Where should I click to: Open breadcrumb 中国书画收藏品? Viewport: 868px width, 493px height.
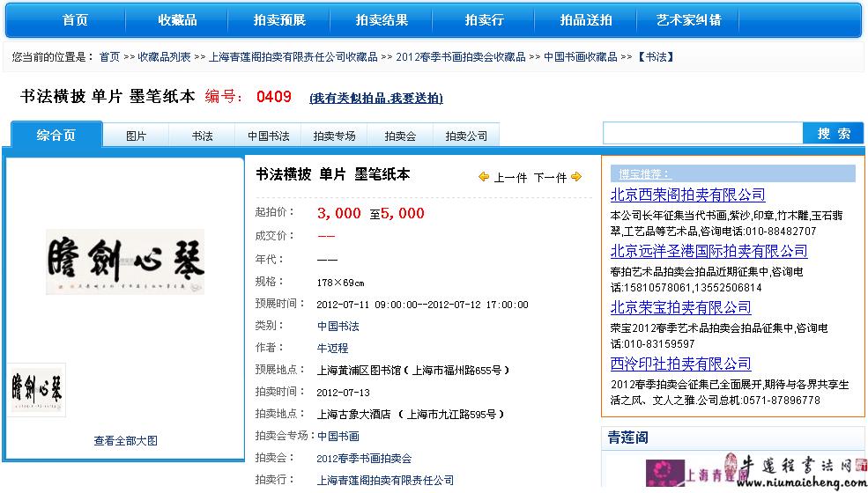(580, 57)
